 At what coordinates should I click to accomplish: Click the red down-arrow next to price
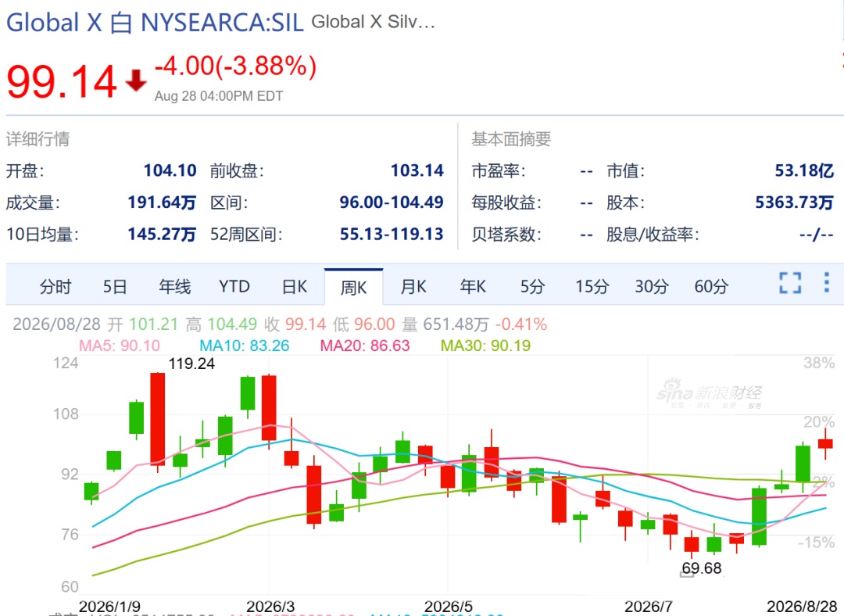136,80
